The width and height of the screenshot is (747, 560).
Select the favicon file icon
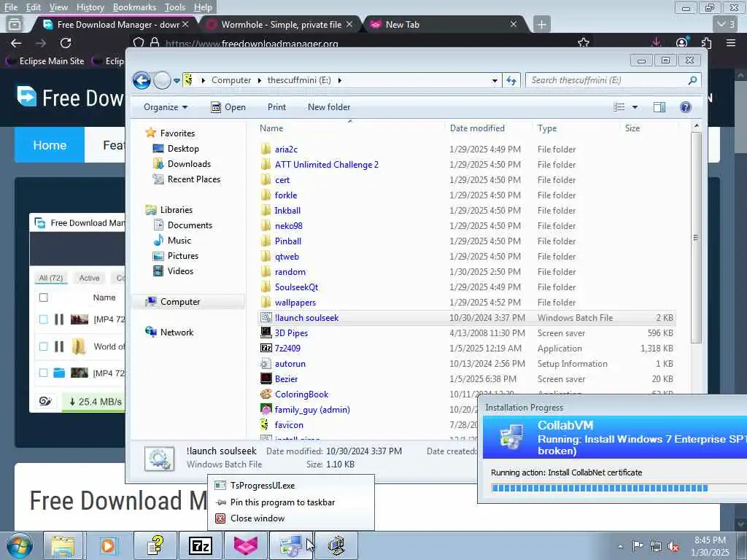point(265,425)
